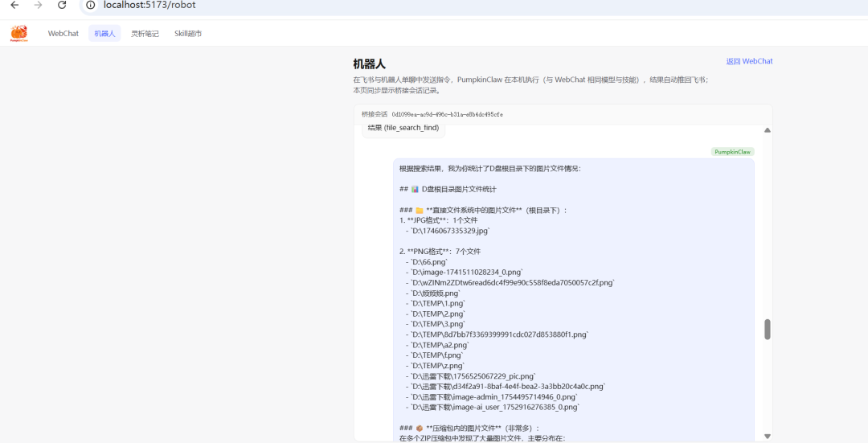Click the chat scrollbar up arrow
This screenshot has width=868, height=443.
point(768,130)
